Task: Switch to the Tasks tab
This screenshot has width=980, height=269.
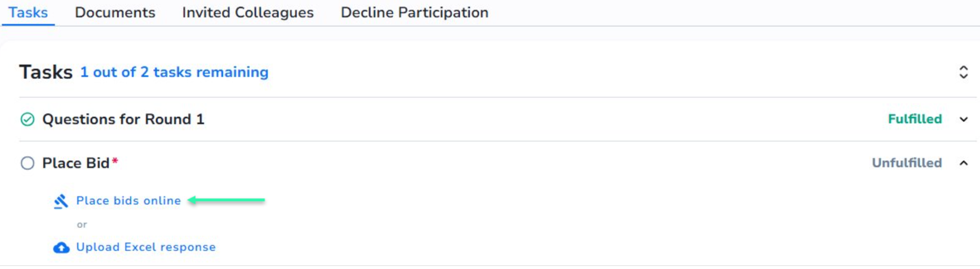Action: click(x=28, y=12)
